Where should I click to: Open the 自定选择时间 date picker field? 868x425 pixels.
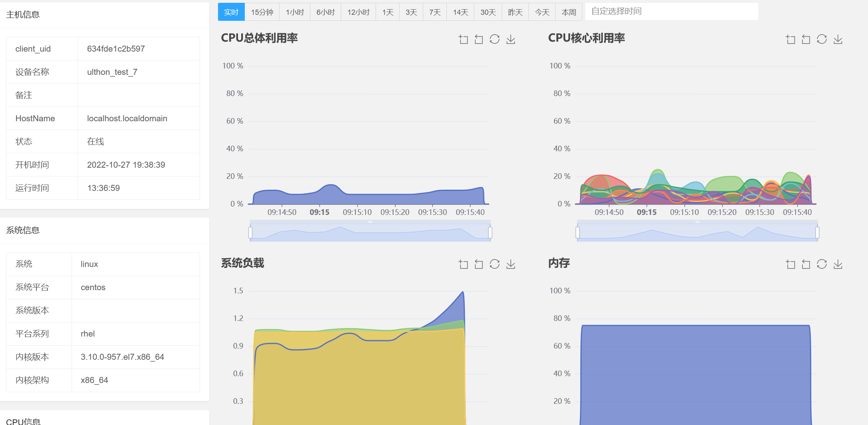(x=672, y=12)
